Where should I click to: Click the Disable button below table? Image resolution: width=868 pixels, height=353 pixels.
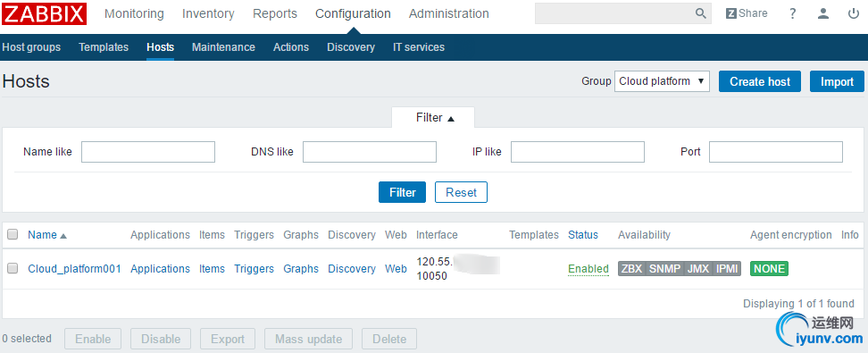161,339
